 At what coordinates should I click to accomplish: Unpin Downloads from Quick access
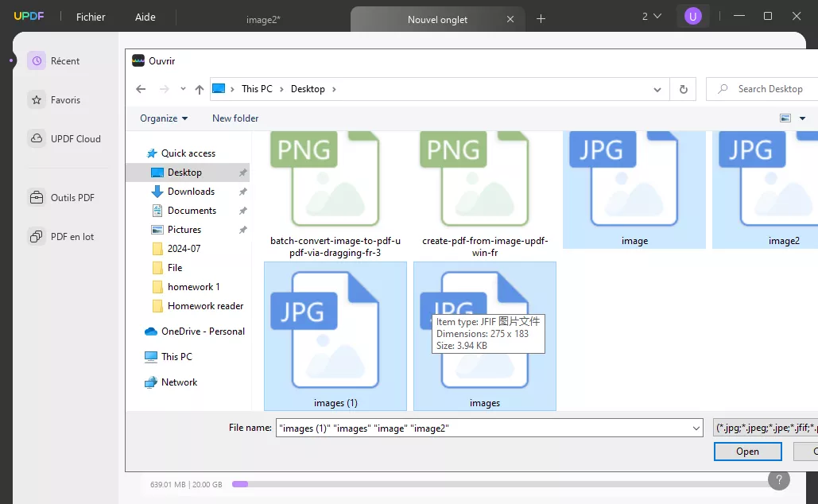tap(243, 191)
